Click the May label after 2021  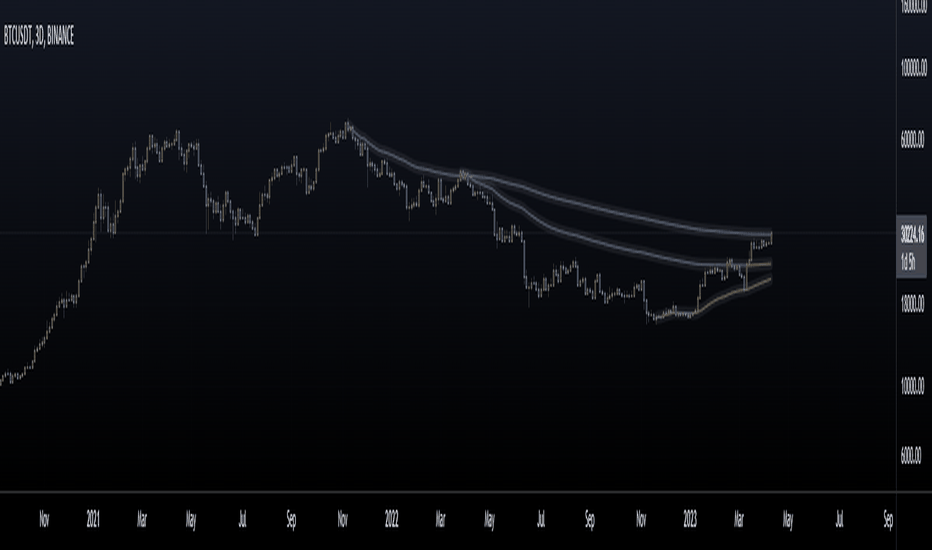point(191,520)
